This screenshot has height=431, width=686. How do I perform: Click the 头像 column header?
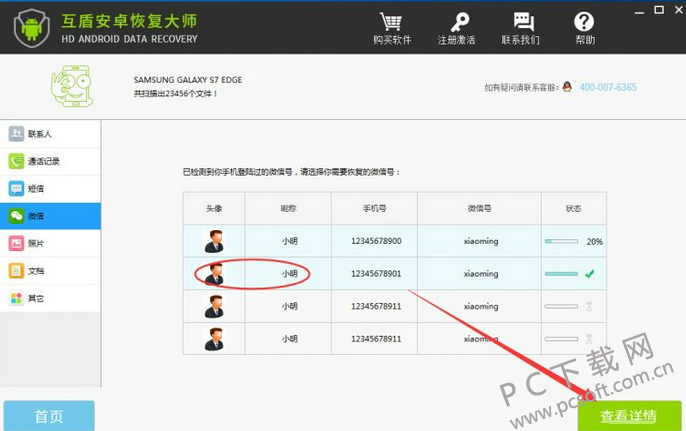(x=214, y=208)
